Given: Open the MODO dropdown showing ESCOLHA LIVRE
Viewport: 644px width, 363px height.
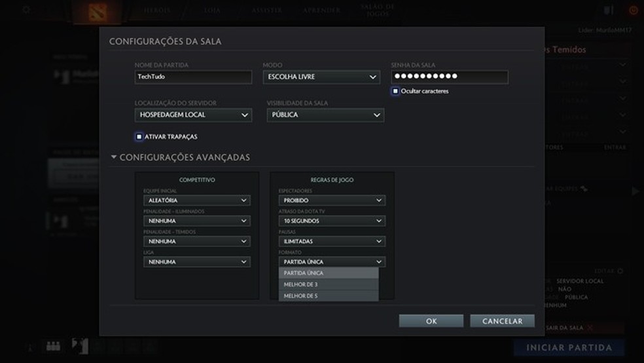Looking at the screenshot, I should click(x=321, y=77).
